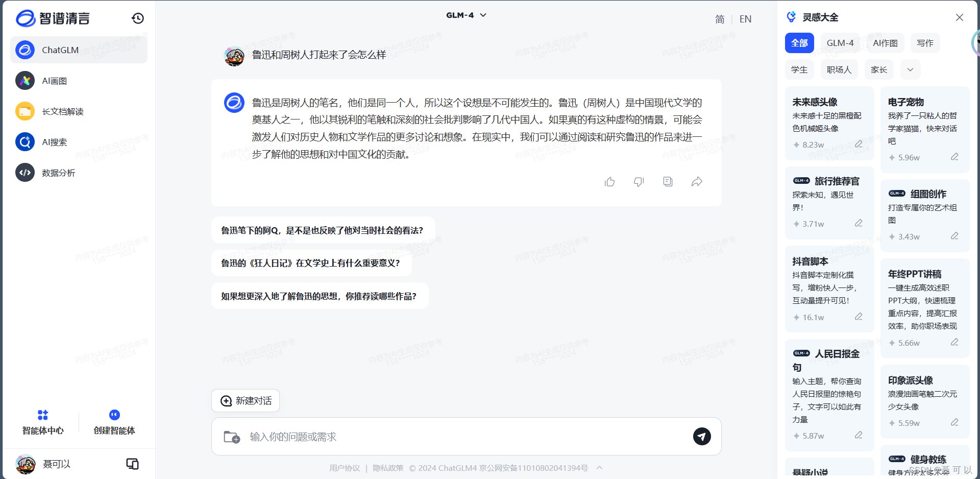Open the 年终PPT讲稿 card
This screenshot has height=479, width=980.
(925, 308)
